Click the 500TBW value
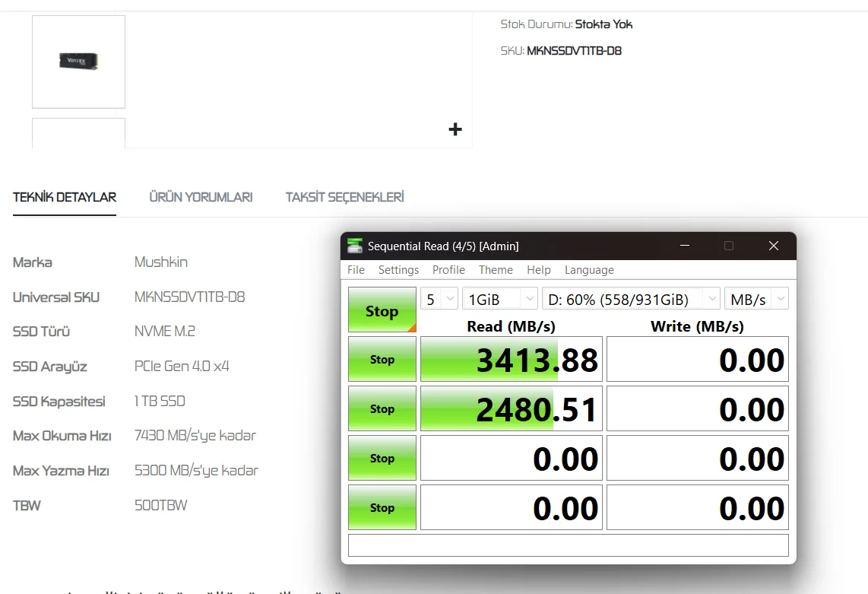 tap(161, 505)
